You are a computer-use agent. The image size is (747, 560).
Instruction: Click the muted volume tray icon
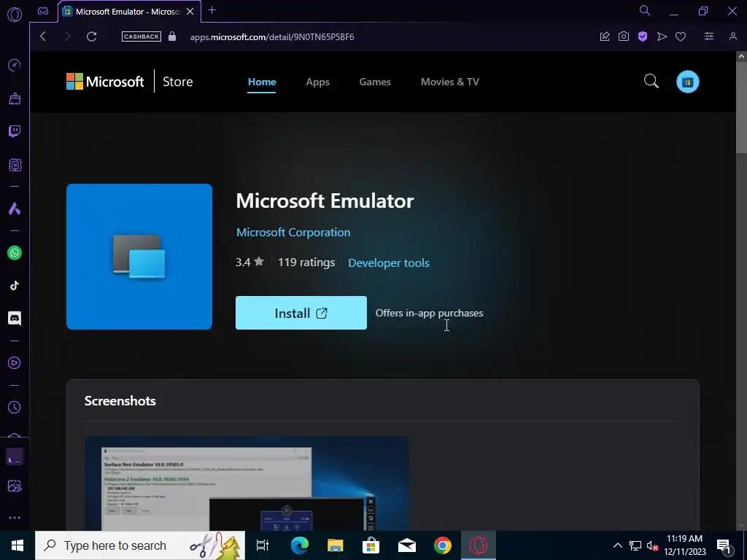point(653,545)
